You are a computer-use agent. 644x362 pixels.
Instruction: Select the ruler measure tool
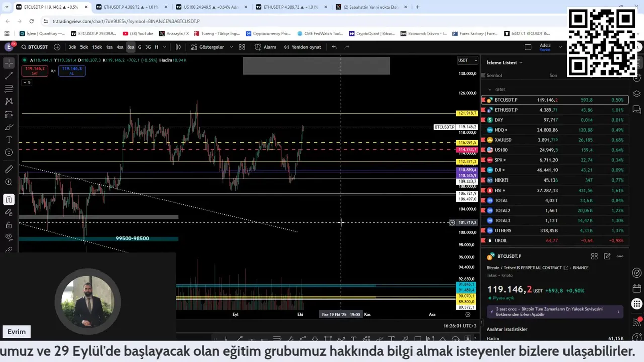[9, 169]
